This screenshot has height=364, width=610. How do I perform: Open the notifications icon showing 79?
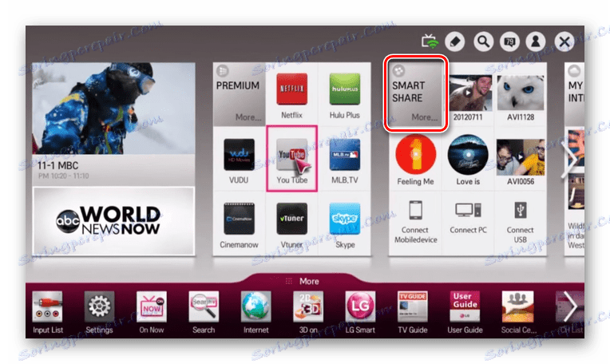(x=509, y=42)
